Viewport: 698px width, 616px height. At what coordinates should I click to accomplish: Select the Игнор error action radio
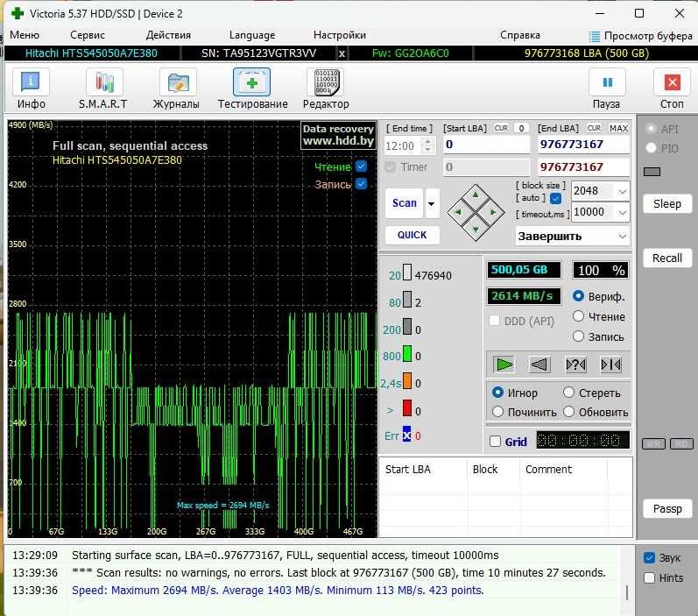click(x=497, y=393)
